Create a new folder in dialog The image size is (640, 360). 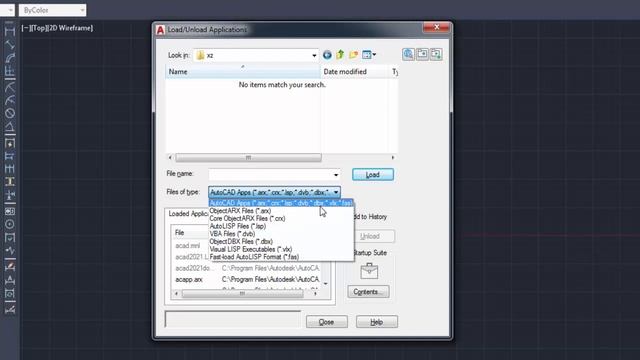pyautogui.click(x=353, y=55)
